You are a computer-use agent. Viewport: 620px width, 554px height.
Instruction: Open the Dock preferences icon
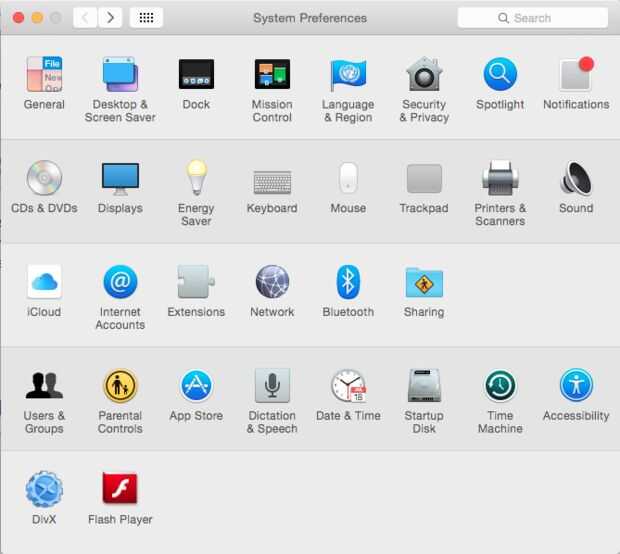point(196,74)
